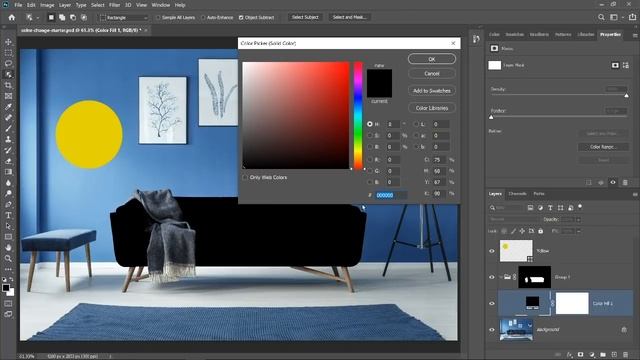Open Color Libraries
The height and width of the screenshot is (360, 640).
pos(432,108)
